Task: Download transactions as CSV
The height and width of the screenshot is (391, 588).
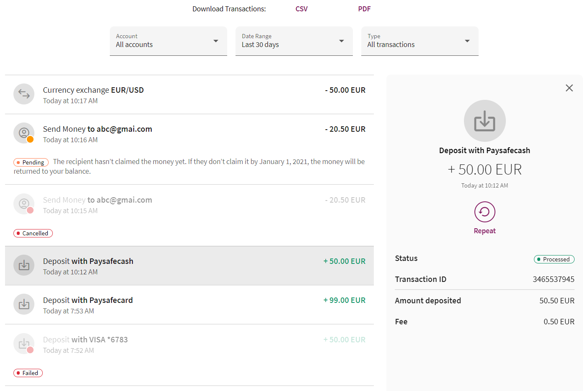Action: 301,9
